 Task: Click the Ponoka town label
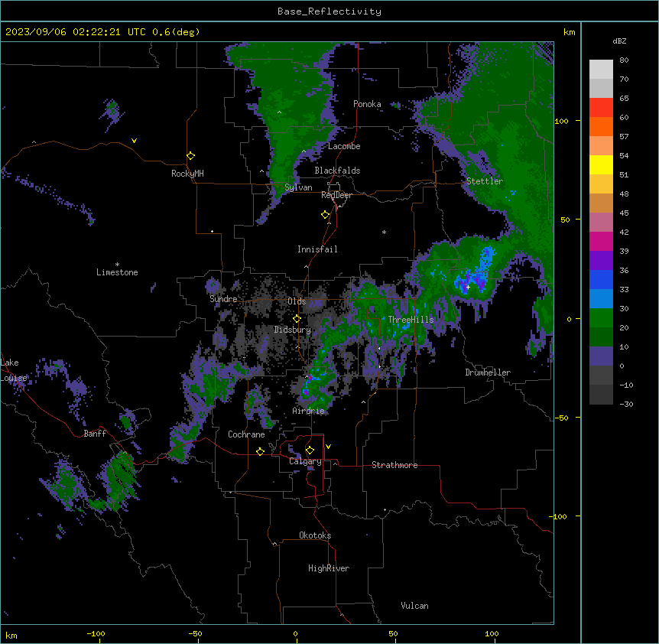tap(367, 104)
